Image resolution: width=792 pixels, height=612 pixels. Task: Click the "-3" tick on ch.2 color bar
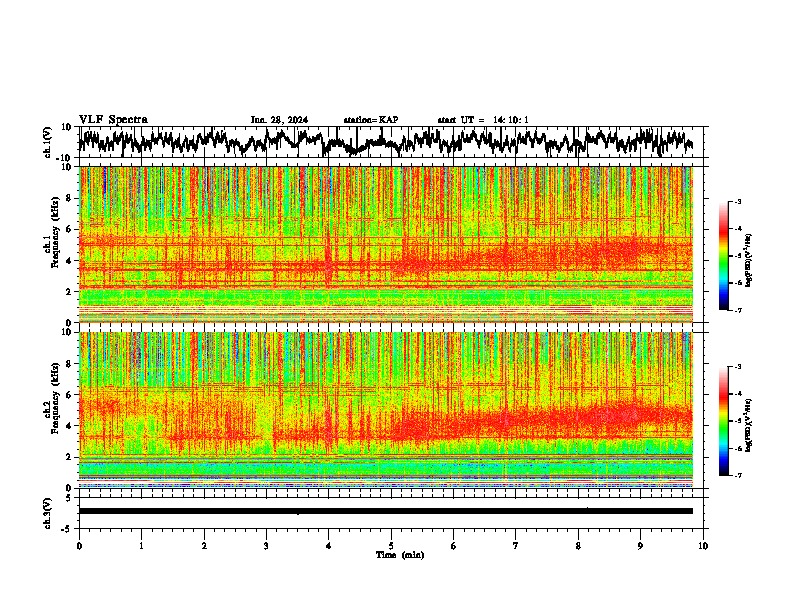click(738, 367)
